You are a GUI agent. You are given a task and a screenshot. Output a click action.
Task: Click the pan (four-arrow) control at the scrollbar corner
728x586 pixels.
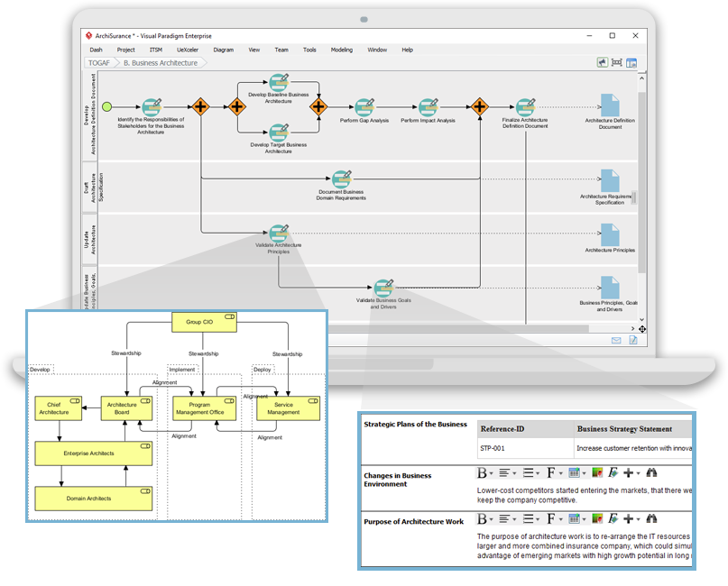(x=642, y=328)
